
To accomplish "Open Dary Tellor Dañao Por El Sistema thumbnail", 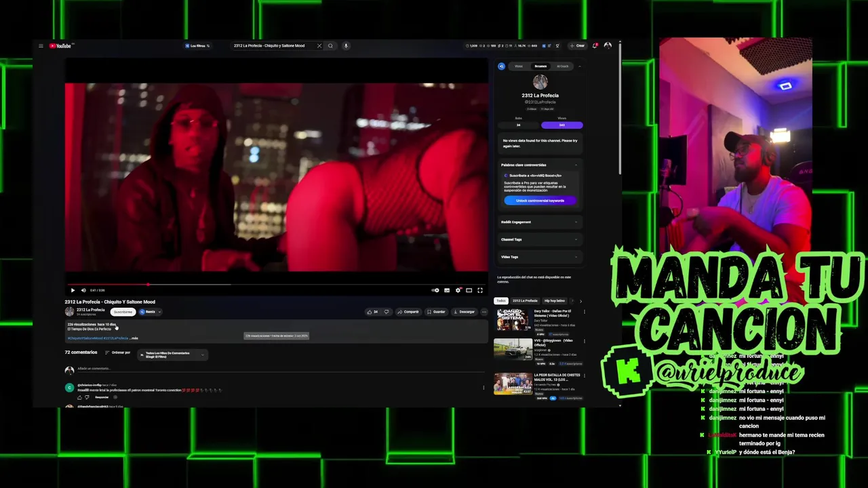I will click(513, 320).
